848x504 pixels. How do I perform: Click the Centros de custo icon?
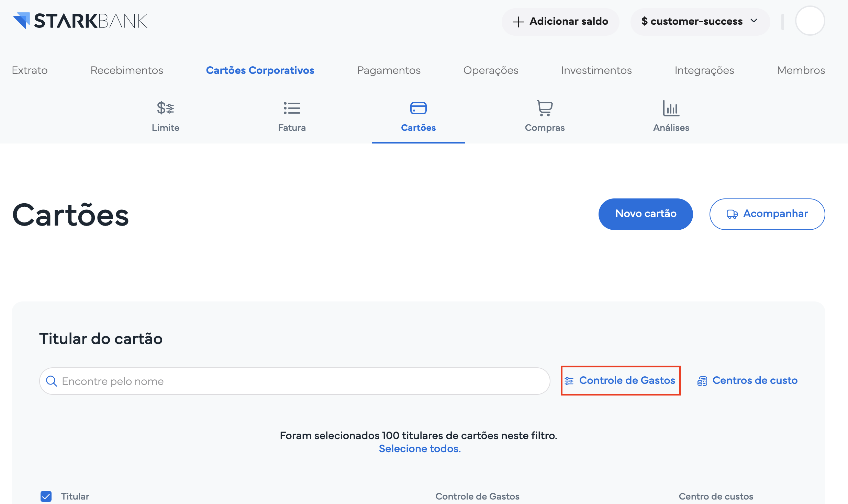click(x=702, y=381)
